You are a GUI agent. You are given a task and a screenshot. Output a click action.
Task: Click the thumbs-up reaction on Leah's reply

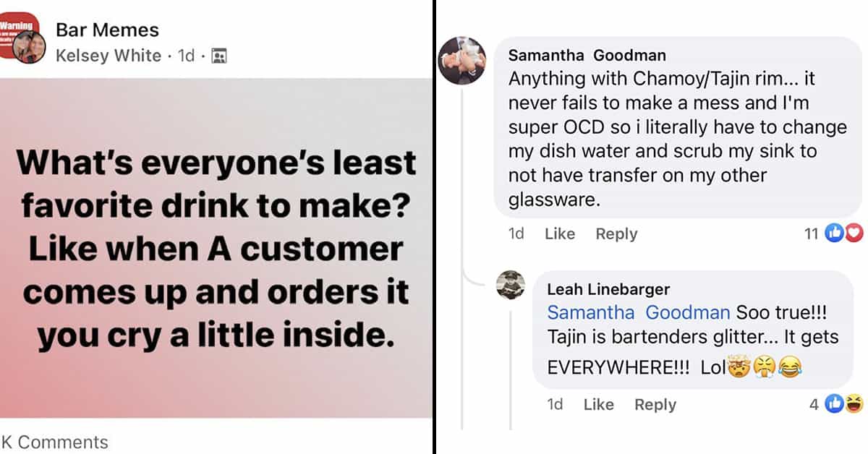(x=835, y=404)
